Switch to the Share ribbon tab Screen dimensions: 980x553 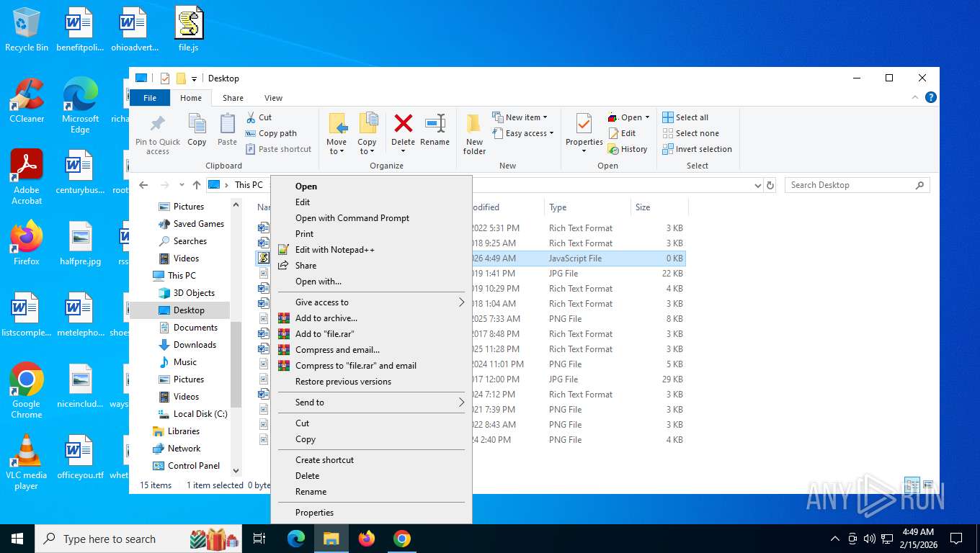(233, 98)
